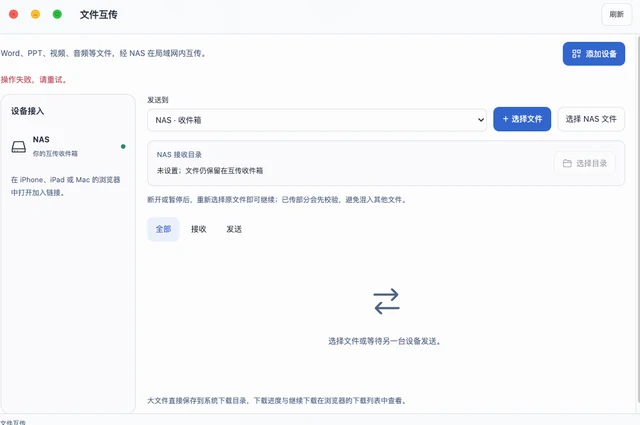
Task: Switch to the 发送 tab
Action: tap(234, 229)
